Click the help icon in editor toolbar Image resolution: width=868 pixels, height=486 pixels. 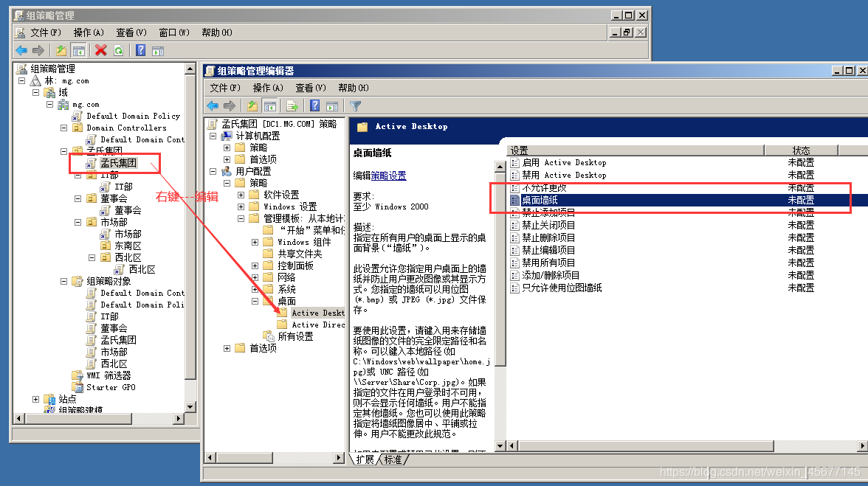[x=314, y=105]
